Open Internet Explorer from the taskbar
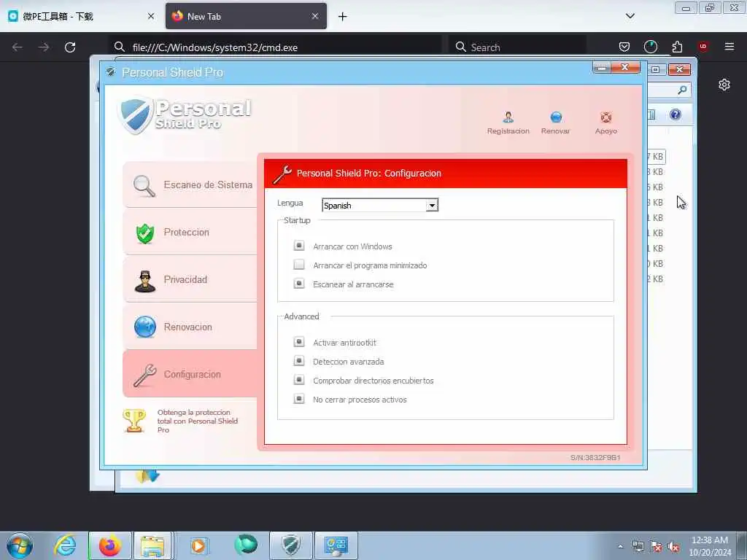This screenshot has width=747, height=560. [65, 545]
